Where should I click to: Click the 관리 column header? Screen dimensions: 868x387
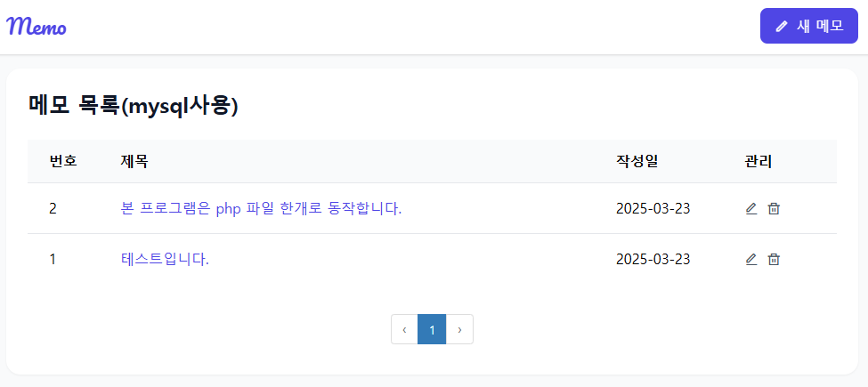tap(758, 161)
